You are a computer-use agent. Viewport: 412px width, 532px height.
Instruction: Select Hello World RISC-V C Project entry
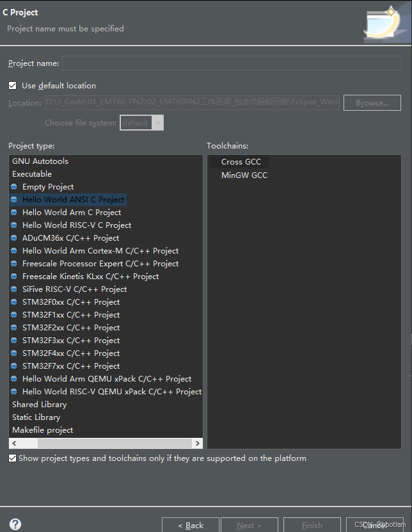click(x=77, y=225)
